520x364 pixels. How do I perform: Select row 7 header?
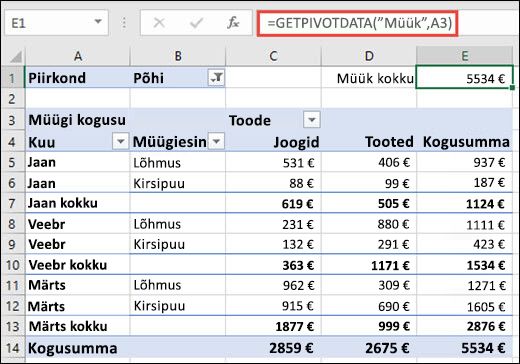tap(12, 203)
